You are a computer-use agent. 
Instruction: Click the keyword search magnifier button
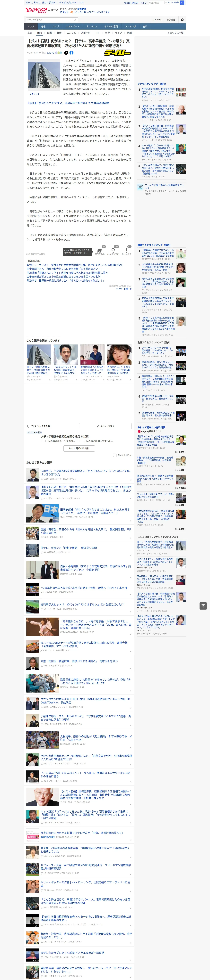pos(75,19)
